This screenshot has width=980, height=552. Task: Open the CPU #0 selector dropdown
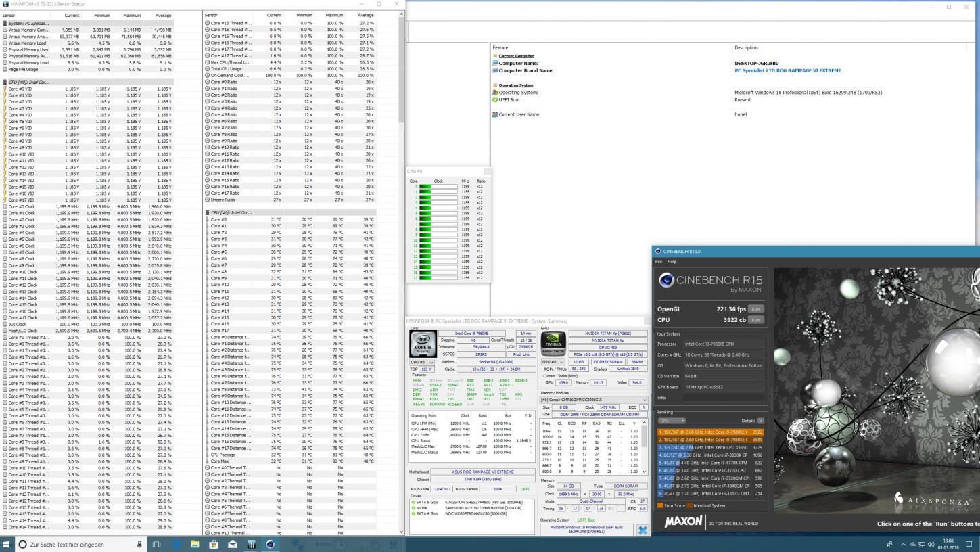coord(423,362)
